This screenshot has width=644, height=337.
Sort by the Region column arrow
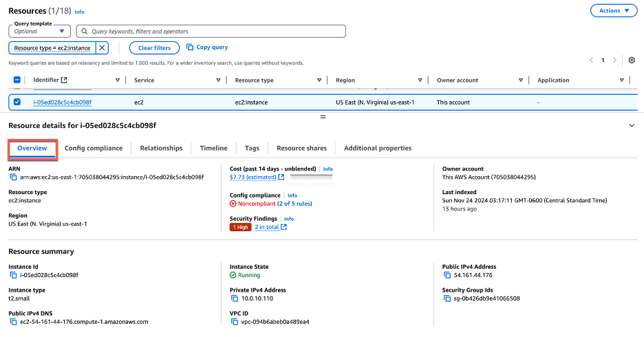click(420, 80)
